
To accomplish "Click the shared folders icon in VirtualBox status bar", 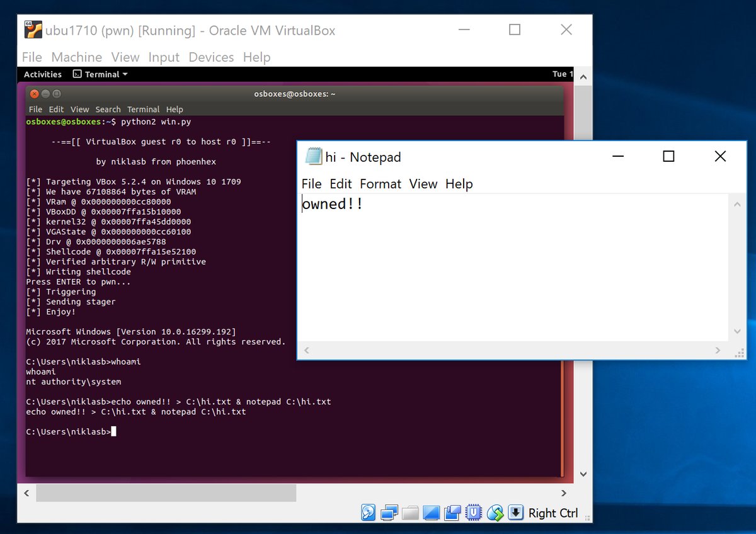I will tap(410, 513).
